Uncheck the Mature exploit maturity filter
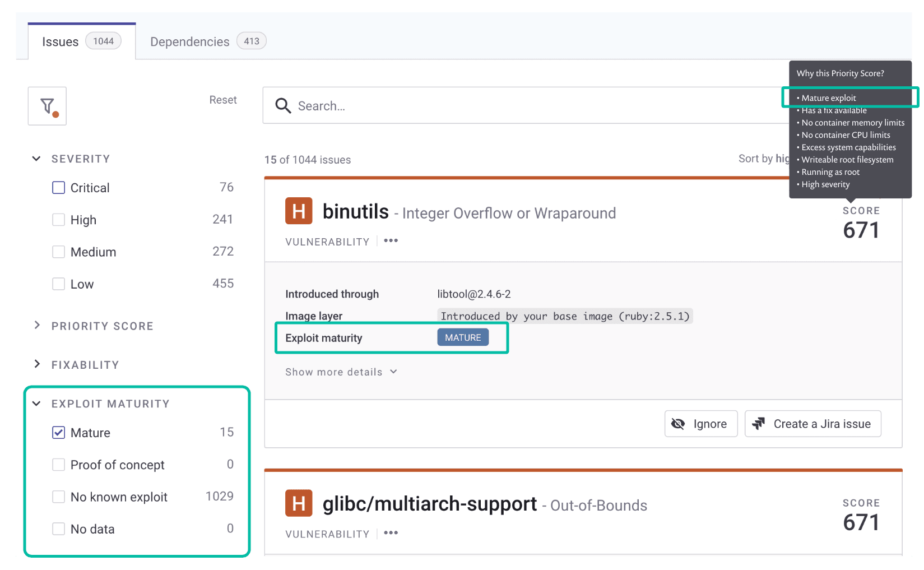Screen dimensions: 924x570 coord(59,433)
